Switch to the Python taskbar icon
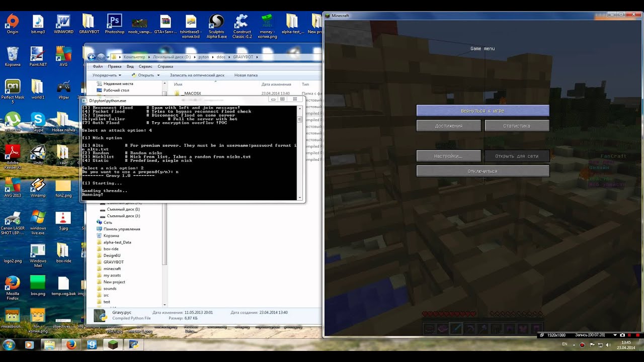 click(134, 345)
